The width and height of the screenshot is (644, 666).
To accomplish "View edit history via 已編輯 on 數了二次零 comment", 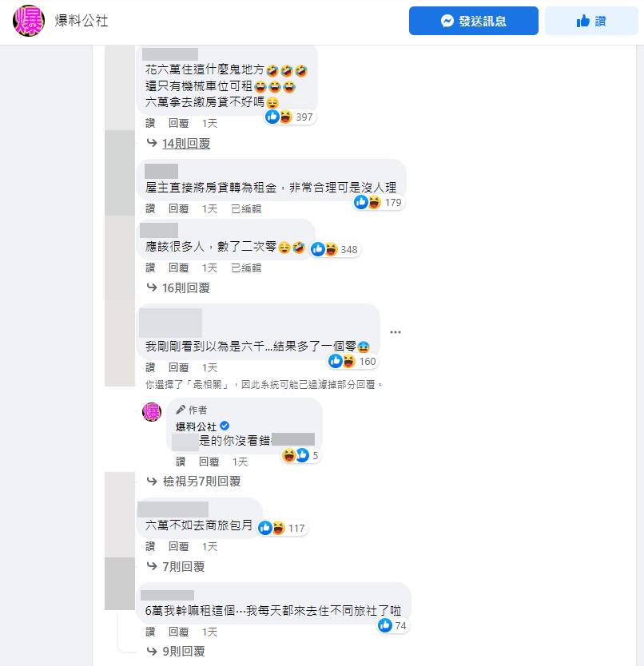I will pos(246,268).
